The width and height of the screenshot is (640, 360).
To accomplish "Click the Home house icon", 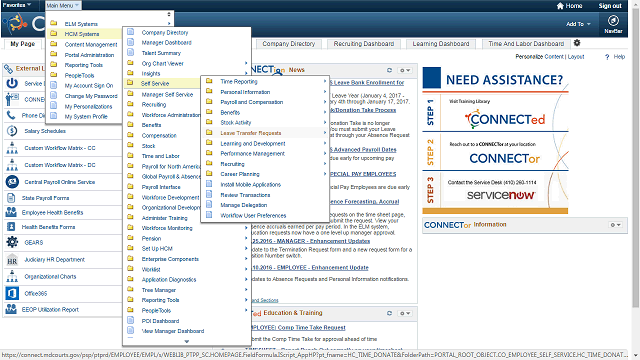I will point(560,6).
